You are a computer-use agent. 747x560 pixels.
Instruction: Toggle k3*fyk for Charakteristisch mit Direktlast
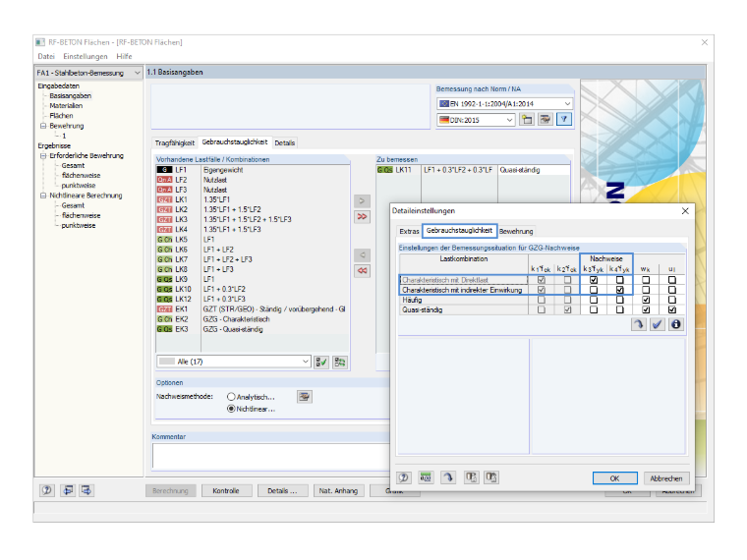(594, 280)
